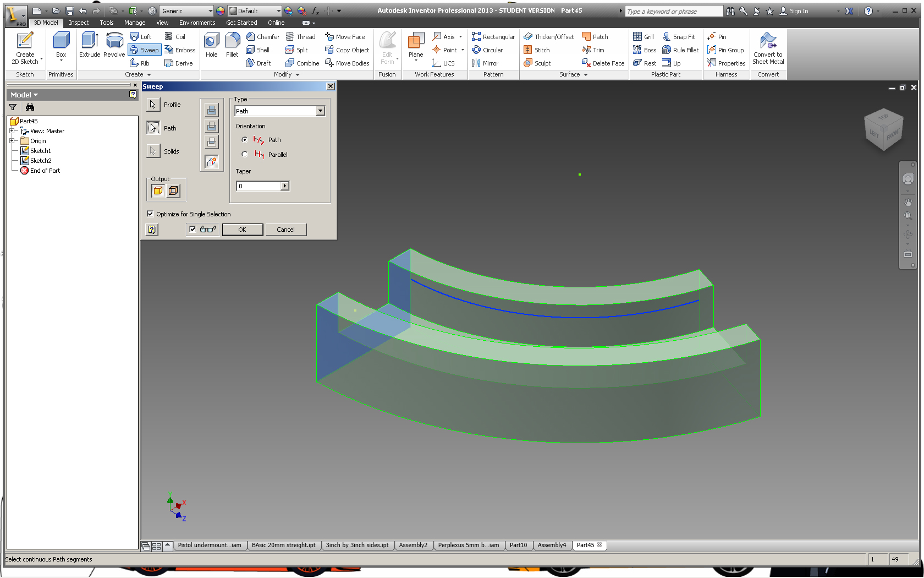This screenshot has height=578, width=924.
Task: Choose the Solid output option
Action: tap(158, 190)
